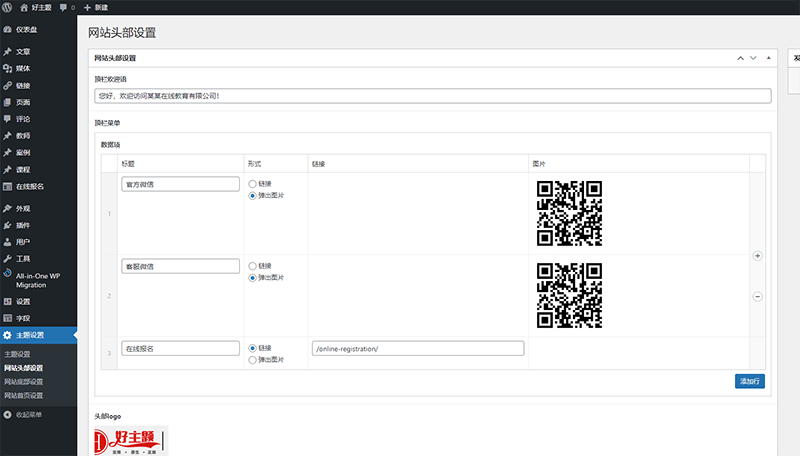Open the 字段 fields icon

tap(7, 318)
